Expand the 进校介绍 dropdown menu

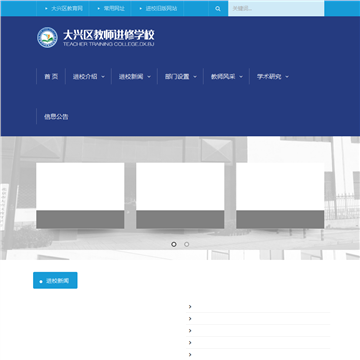89,77
